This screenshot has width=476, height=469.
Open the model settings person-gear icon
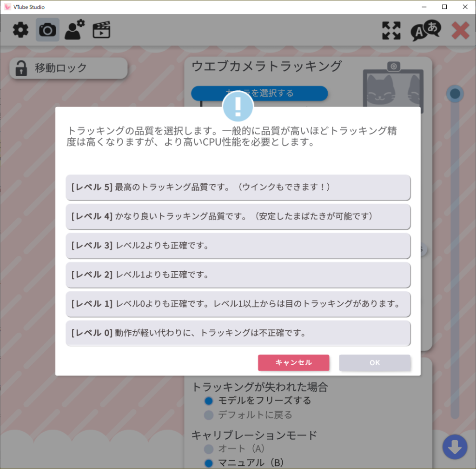point(75,29)
